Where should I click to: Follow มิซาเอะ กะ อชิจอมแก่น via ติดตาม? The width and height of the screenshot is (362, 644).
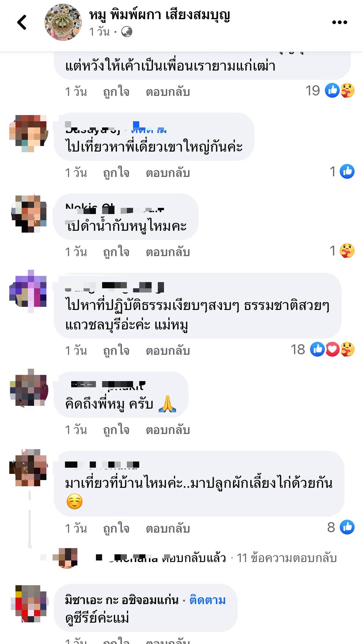207,600
